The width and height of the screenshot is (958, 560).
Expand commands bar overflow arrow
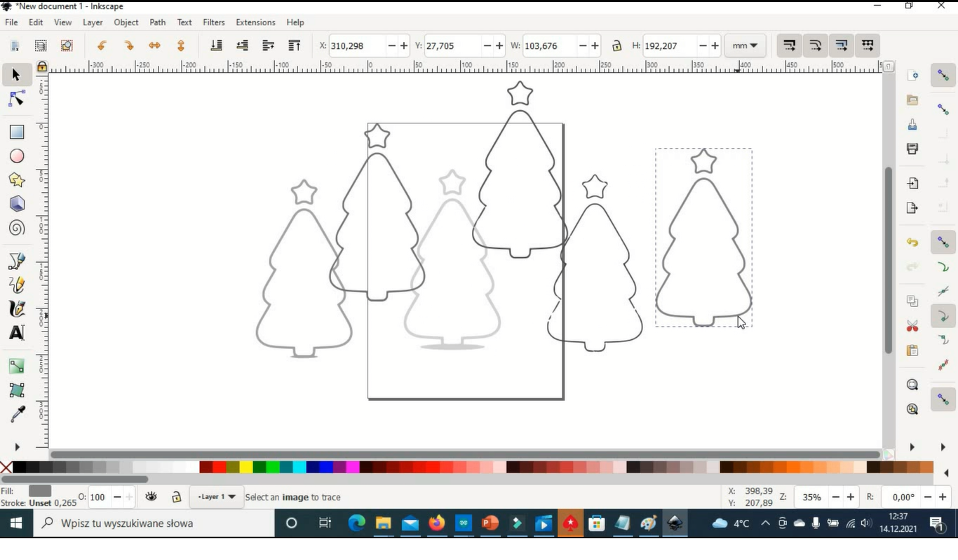click(x=912, y=446)
